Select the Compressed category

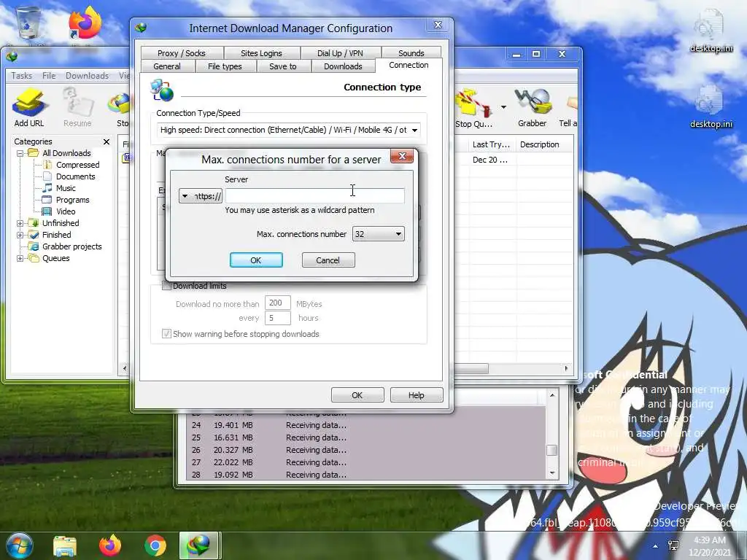click(77, 165)
